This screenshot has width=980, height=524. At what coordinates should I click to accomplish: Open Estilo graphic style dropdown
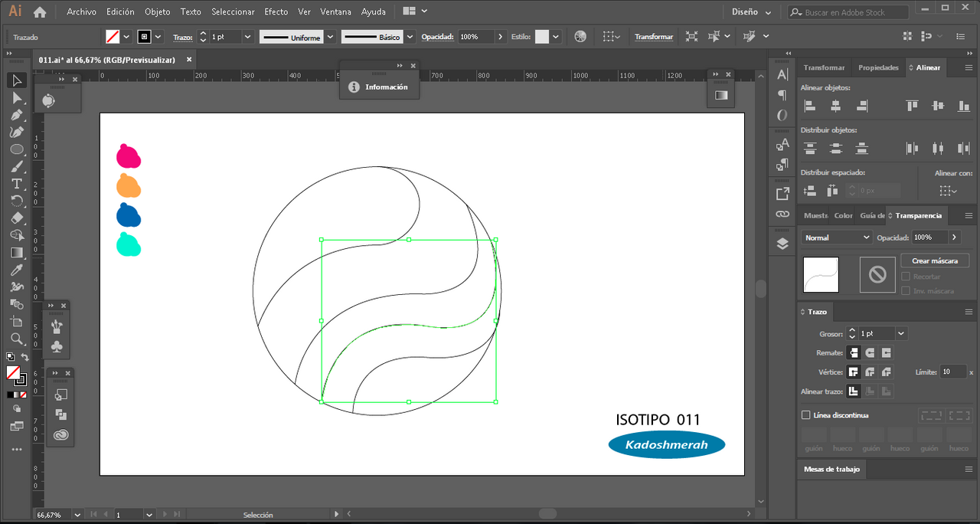[x=556, y=37]
